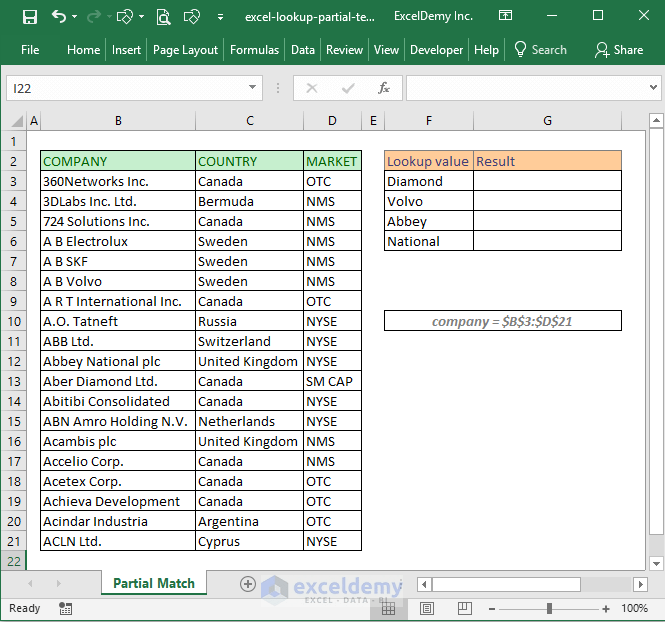Image resolution: width=665 pixels, height=622 pixels.
Task: Open the Page Layout tab
Action: [185, 50]
